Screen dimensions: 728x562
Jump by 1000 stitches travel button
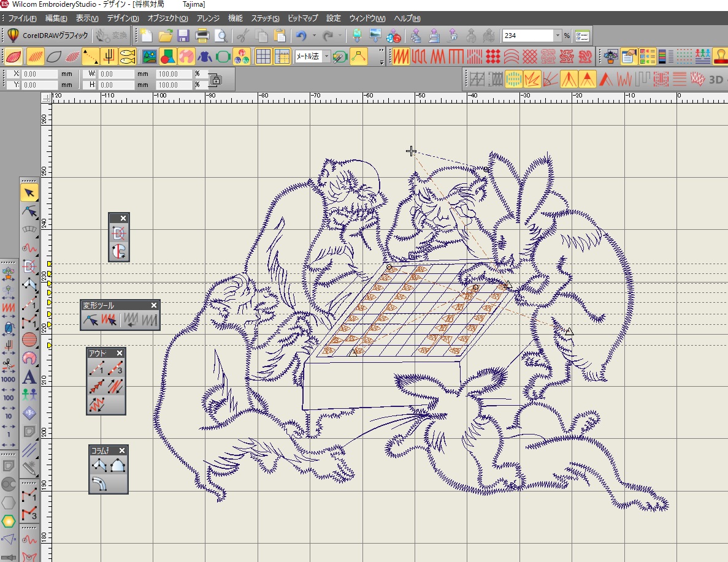click(x=9, y=381)
